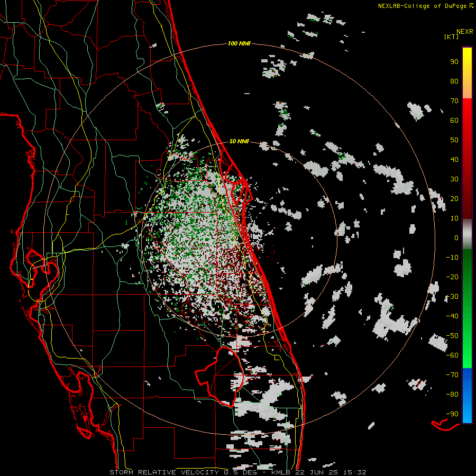The height and width of the screenshot is (476, 476).
Task: Select the -50 knot scale label
Action: (x=452, y=336)
